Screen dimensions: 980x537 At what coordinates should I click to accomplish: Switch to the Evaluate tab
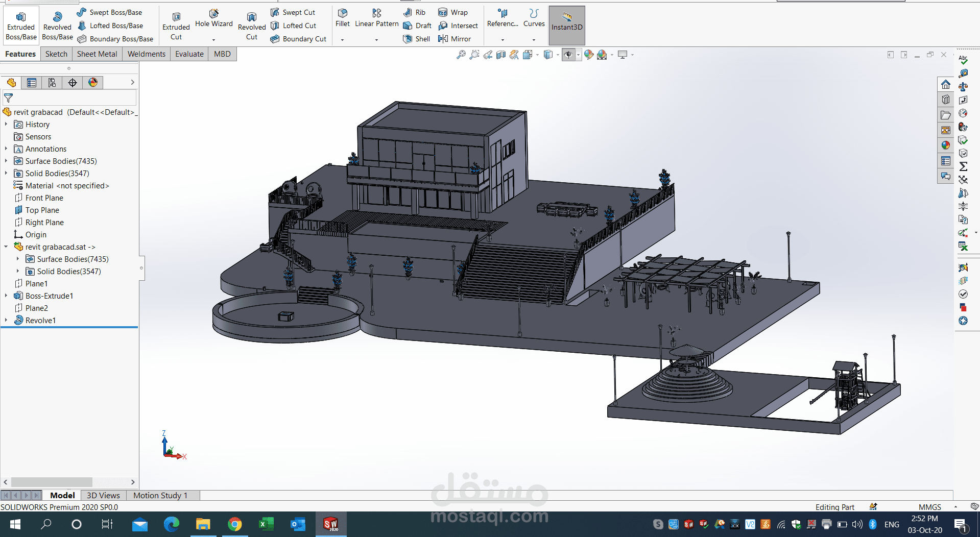[x=189, y=54]
